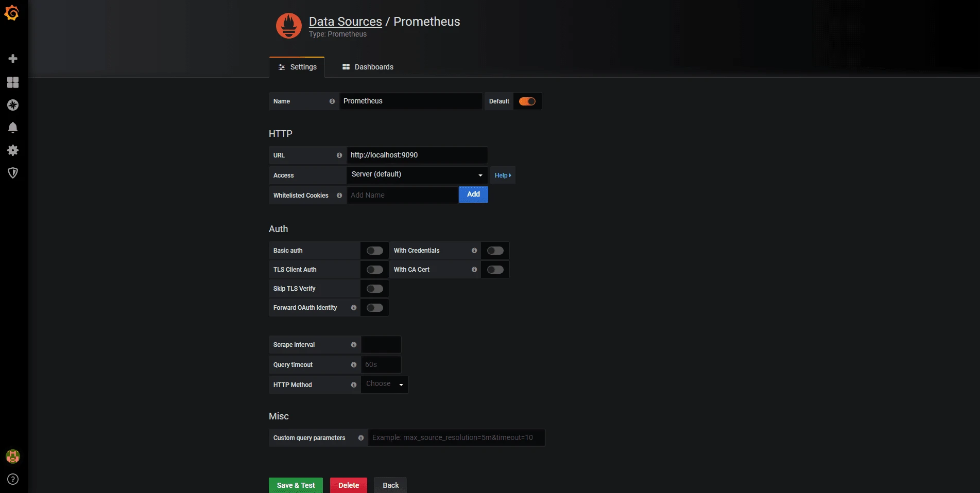Open the HTTP Method dropdown
The height and width of the screenshot is (493, 980).
(384, 384)
